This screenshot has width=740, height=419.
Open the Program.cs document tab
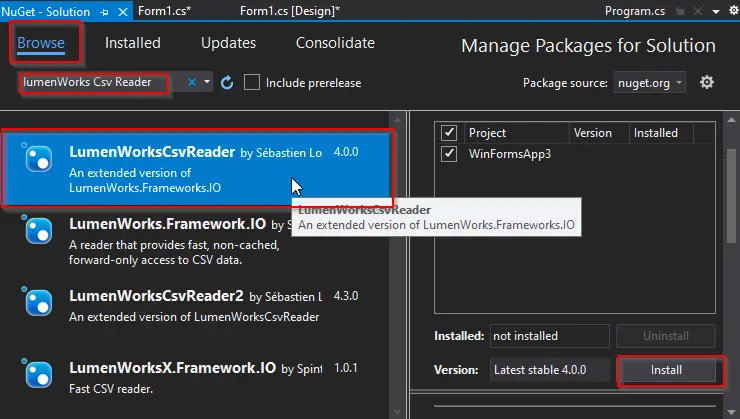click(635, 11)
